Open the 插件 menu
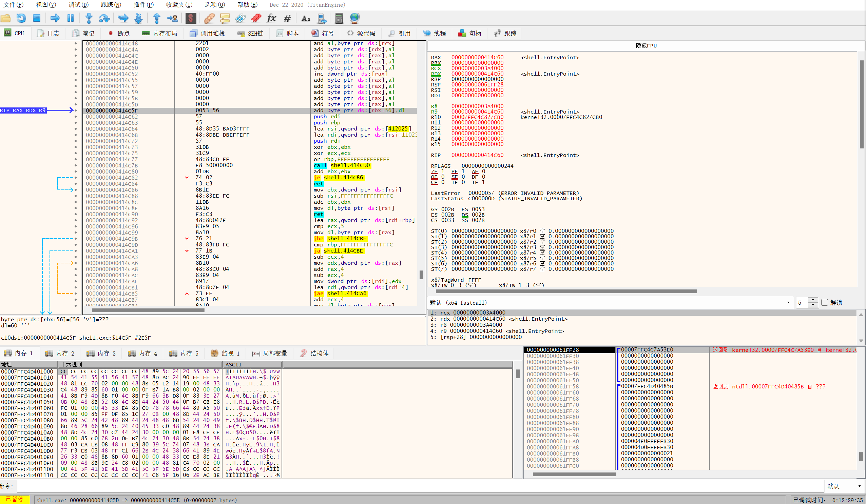Image resolution: width=866 pixels, height=504 pixels. point(143,5)
